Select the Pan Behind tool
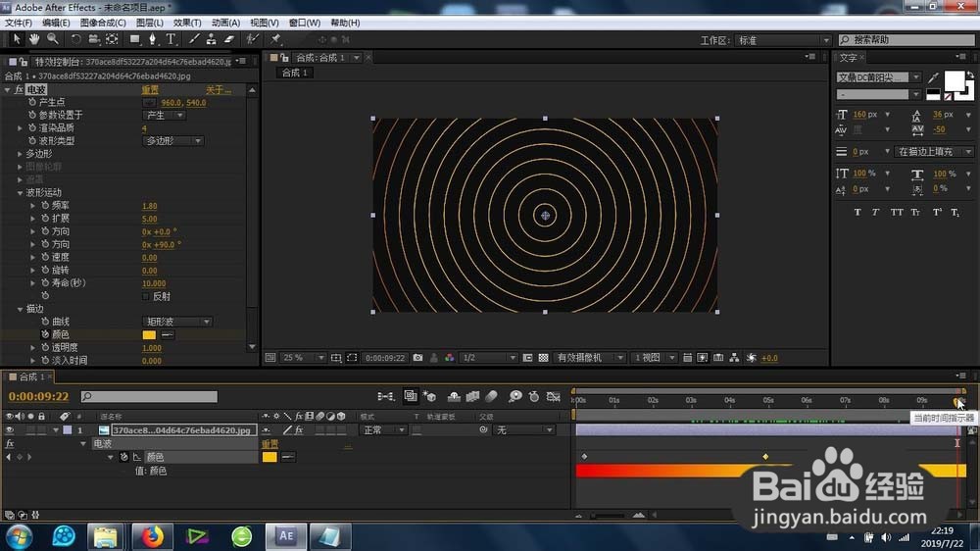980x551 pixels. 112,39
